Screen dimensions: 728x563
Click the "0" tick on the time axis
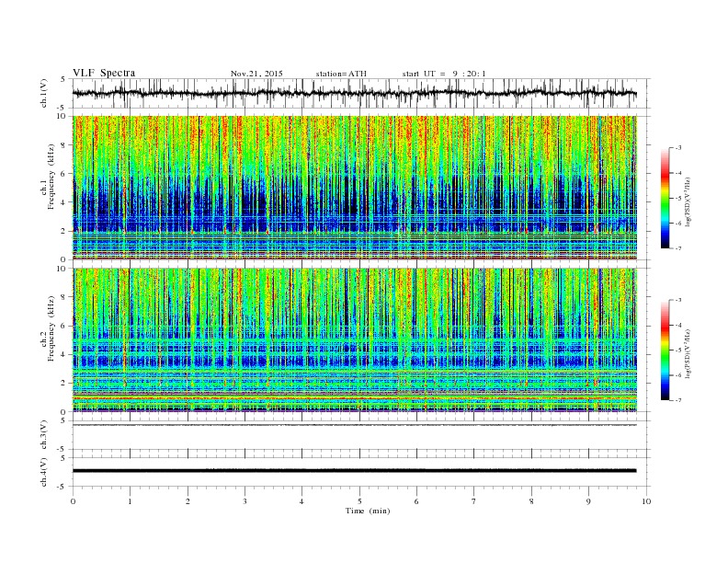click(73, 501)
